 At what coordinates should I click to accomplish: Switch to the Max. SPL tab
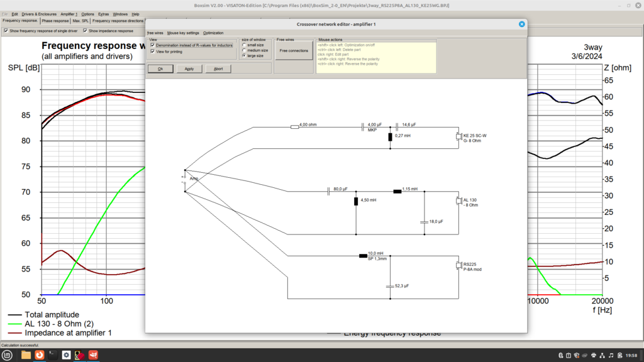[x=80, y=21]
